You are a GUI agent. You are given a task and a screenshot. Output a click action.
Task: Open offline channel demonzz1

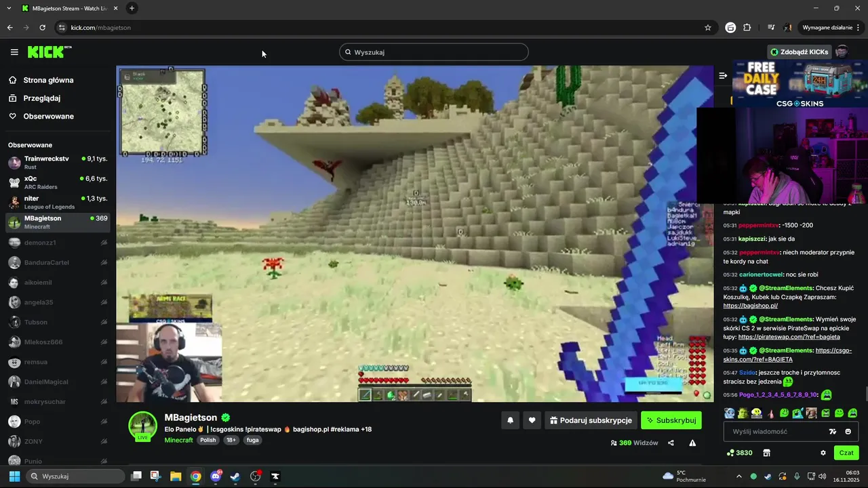(x=58, y=243)
